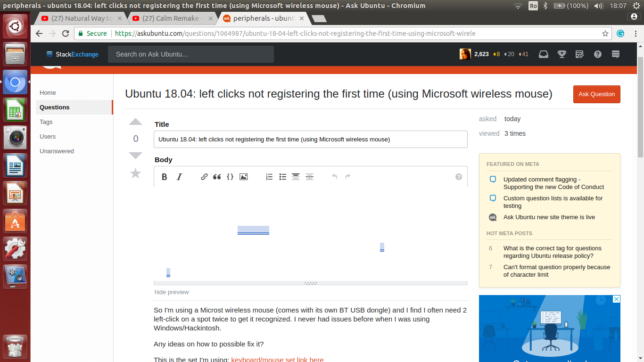
Task: Toggle bold formatting in body editor
Action: 165,177
